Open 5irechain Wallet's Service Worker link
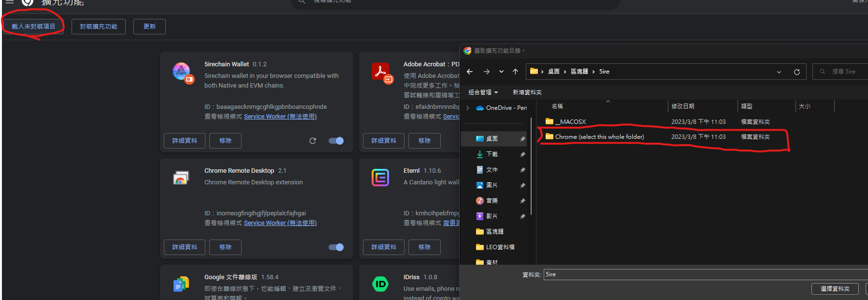868x300 pixels. [280, 117]
